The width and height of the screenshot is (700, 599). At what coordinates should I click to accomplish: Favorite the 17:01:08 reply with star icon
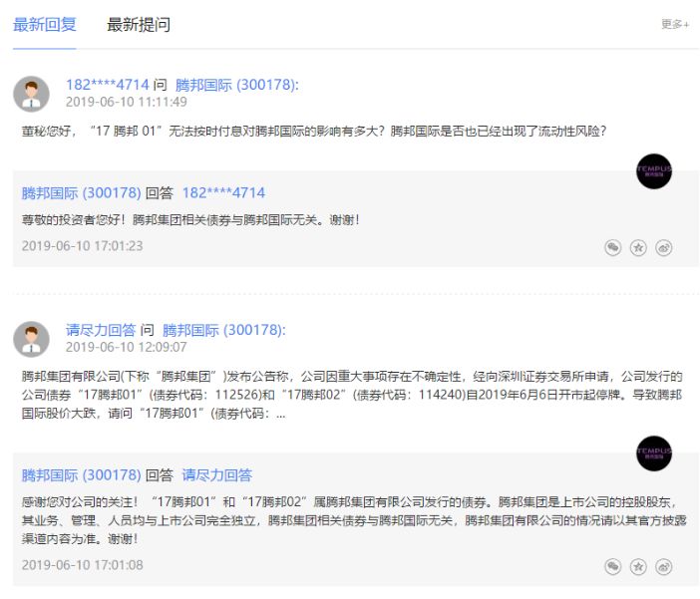(x=638, y=566)
